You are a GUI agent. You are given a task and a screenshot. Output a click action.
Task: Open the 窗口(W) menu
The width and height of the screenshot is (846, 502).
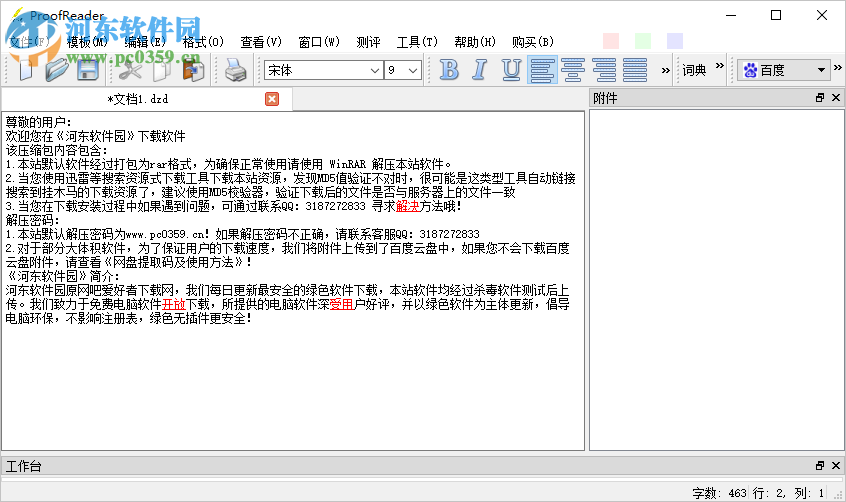tap(319, 42)
